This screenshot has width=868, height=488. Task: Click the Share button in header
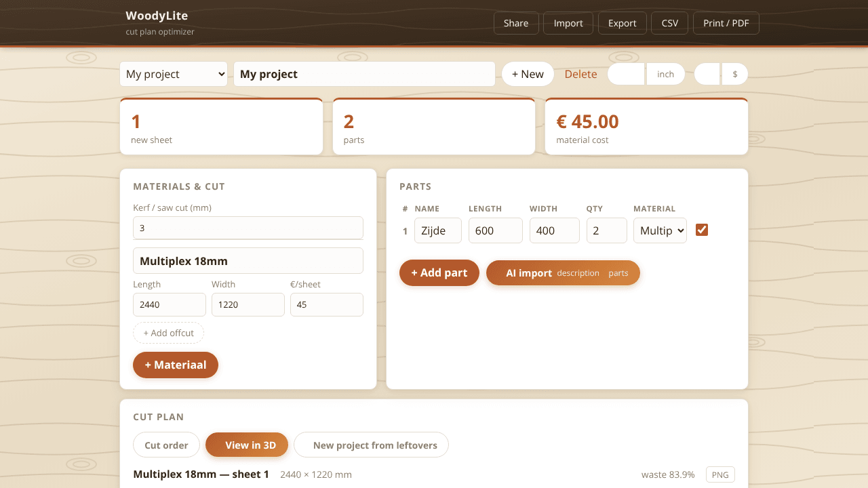point(516,23)
